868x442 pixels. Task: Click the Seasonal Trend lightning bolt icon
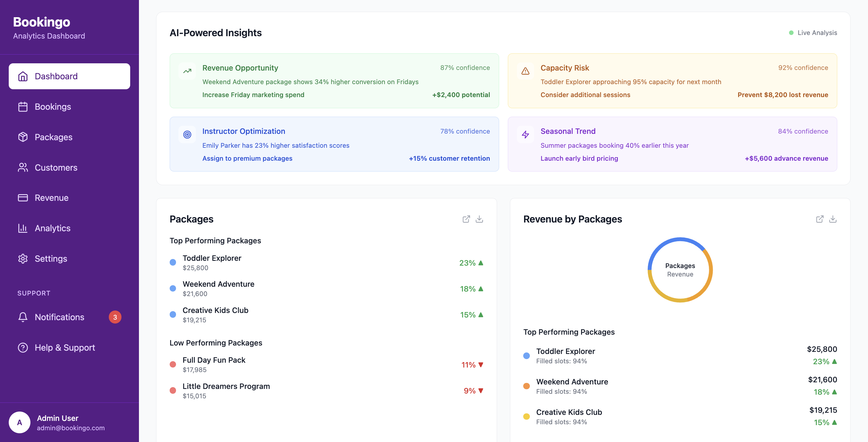click(x=525, y=134)
